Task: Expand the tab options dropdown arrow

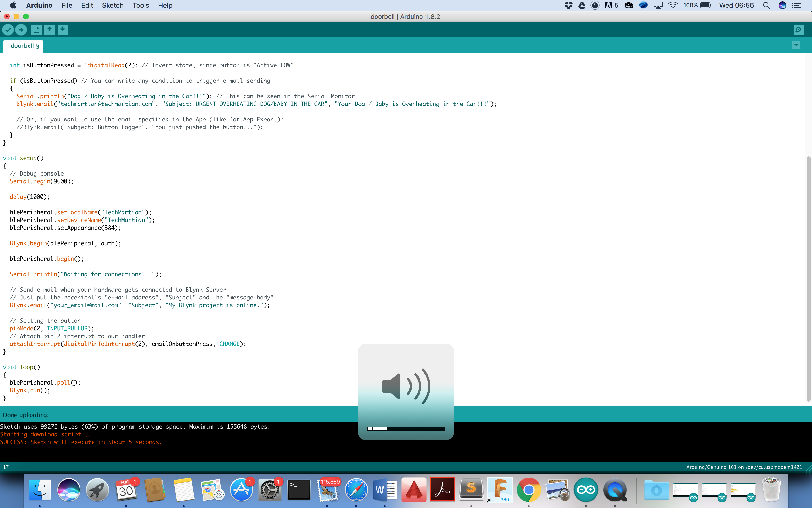Action: [796, 45]
